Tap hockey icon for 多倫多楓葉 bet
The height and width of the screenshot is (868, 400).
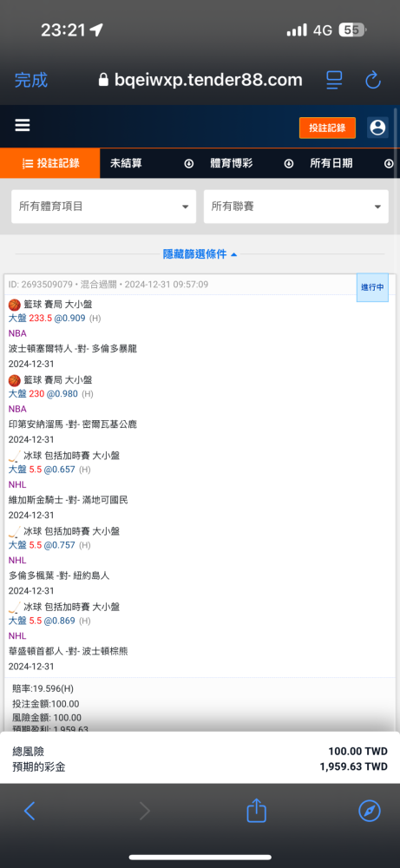click(x=15, y=531)
